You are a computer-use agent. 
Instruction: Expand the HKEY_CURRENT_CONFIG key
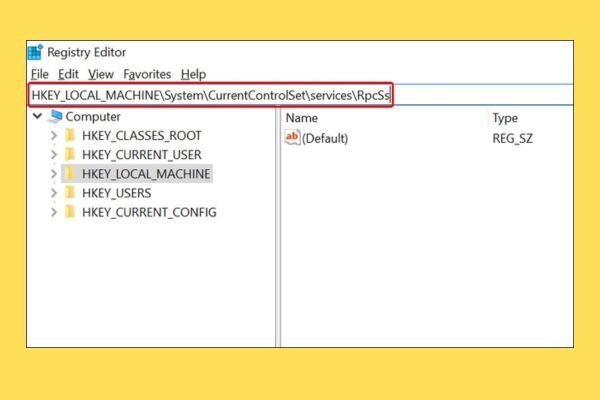point(54,212)
